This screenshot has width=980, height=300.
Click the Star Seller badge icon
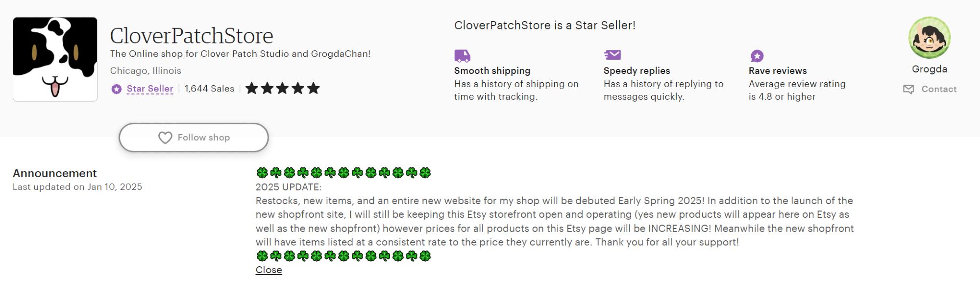click(x=117, y=89)
